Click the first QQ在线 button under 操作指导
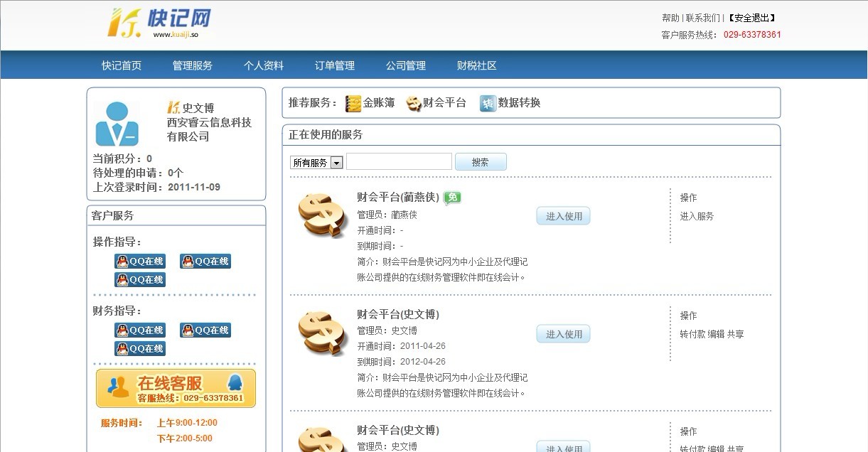This screenshot has width=868, height=452. pyautogui.click(x=140, y=262)
